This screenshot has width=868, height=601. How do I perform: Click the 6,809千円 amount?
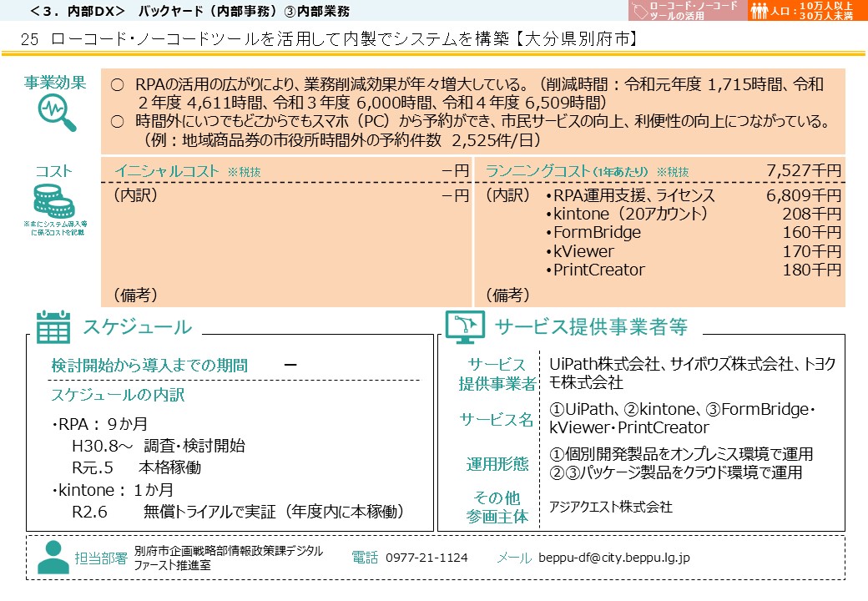point(804,195)
